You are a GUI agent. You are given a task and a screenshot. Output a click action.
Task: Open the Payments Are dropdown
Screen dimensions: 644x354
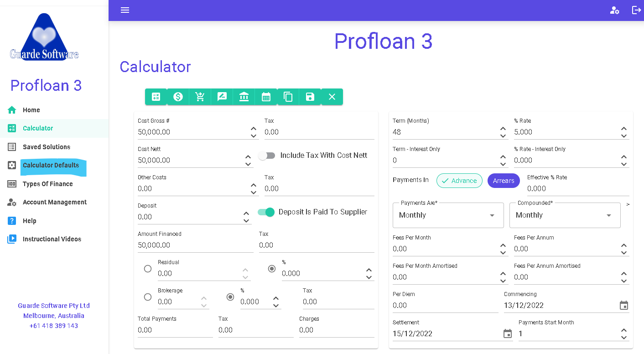[x=448, y=215]
